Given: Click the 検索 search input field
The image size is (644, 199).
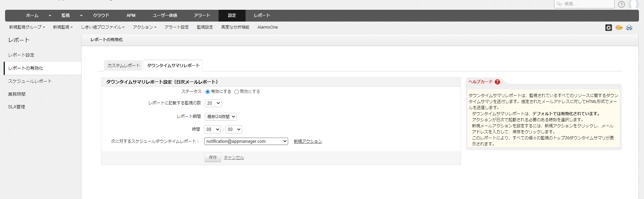Looking at the screenshot, I should (x=584, y=4).
